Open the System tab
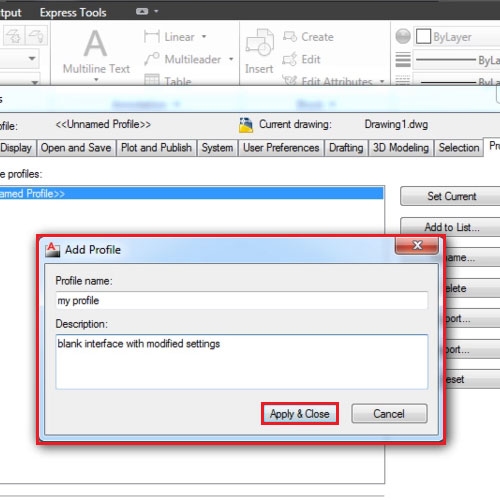The image size is (500, 500). 217,148
